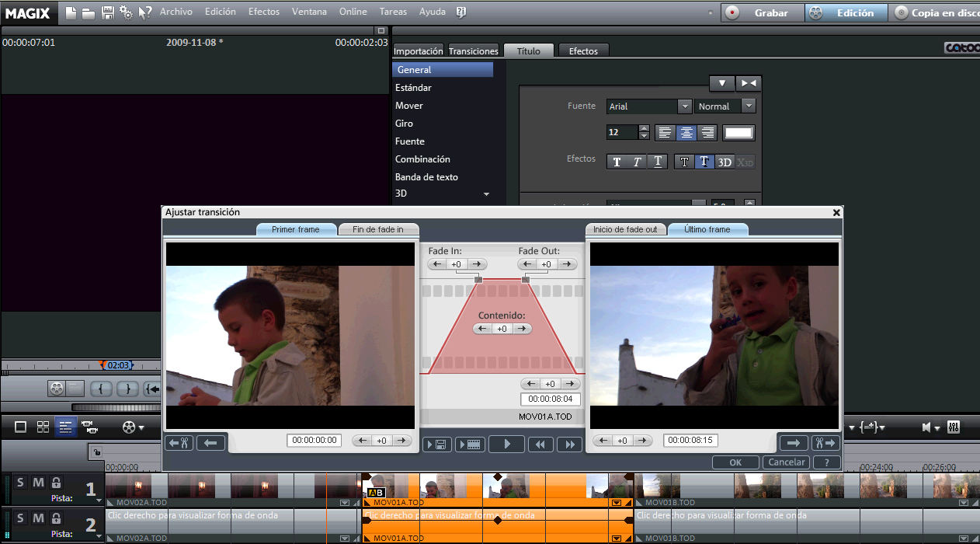Expand the 3D title category arrow
Image resolution: width=980 pixels, height=544 pixels.
[486, 194]
